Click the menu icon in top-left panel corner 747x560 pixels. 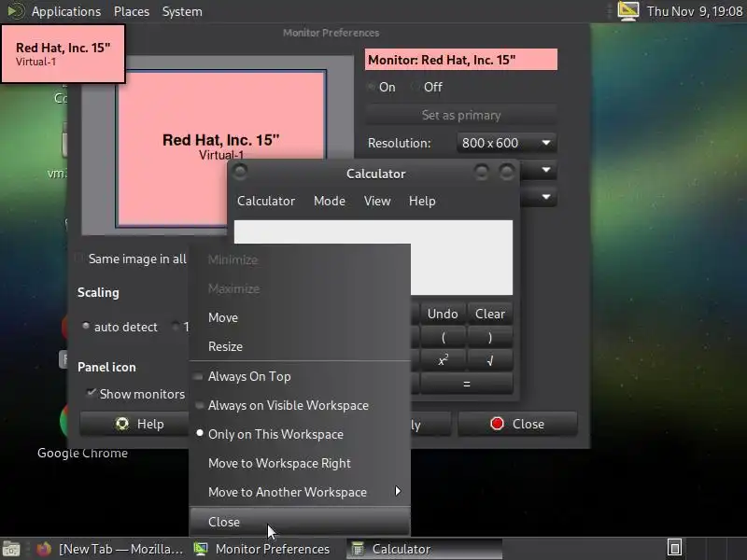(16, 11)
